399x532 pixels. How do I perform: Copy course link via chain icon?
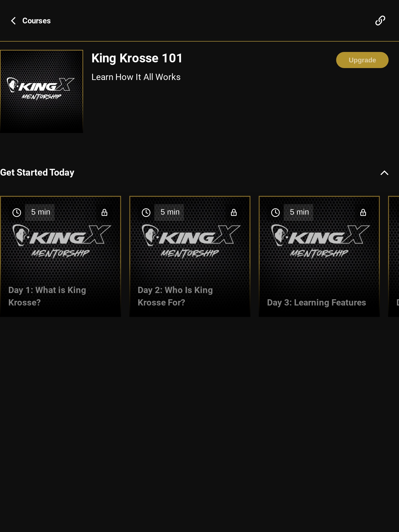pos(380,21)
